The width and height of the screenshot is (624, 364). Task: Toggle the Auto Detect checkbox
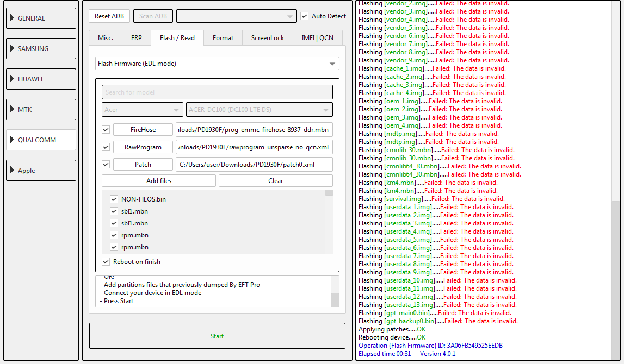(x=305, y=16)
